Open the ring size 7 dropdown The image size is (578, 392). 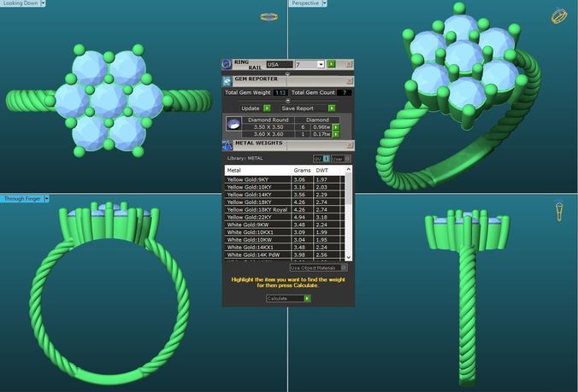(x=321, y=64)
